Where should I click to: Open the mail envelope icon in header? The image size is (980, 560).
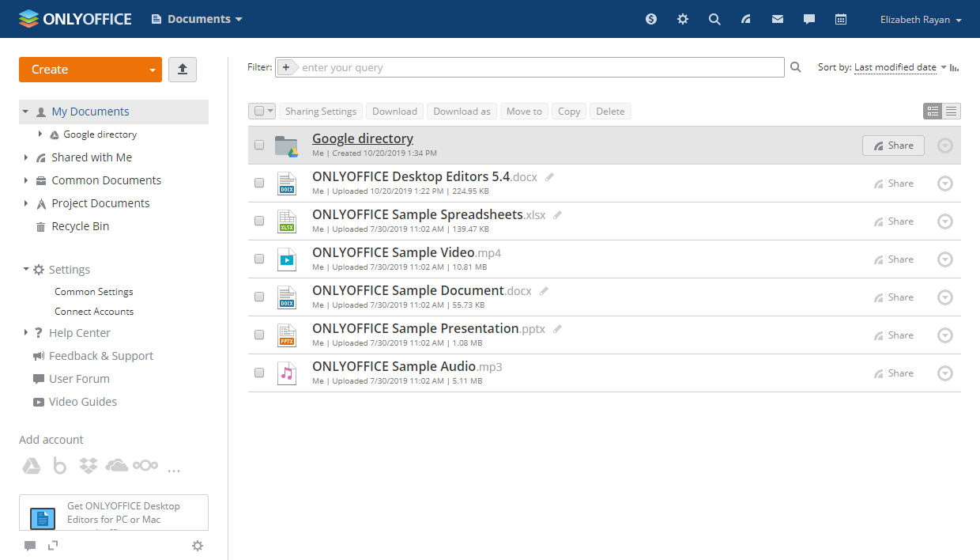(x=778, y=19)
